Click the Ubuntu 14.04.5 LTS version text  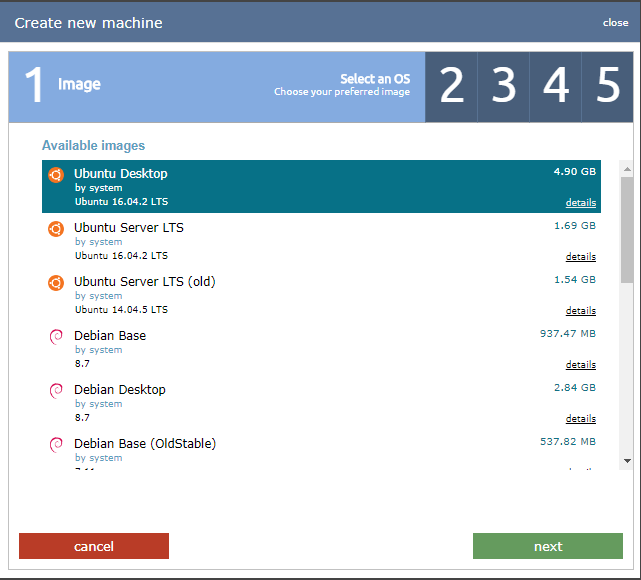121,309
